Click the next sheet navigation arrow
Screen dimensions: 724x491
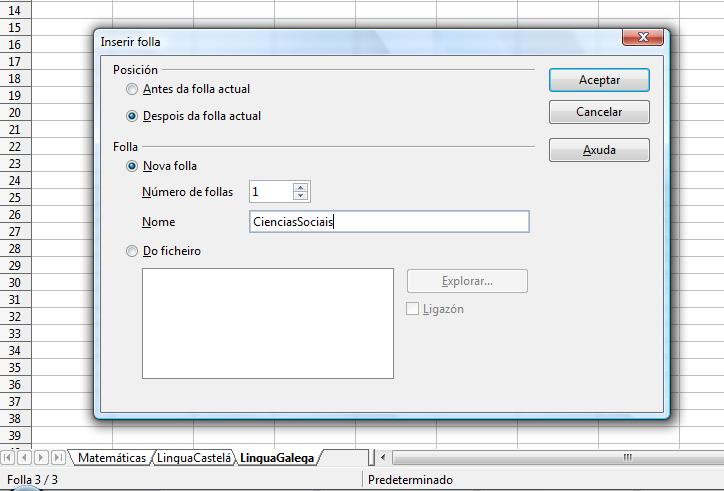tap(41, 458)
